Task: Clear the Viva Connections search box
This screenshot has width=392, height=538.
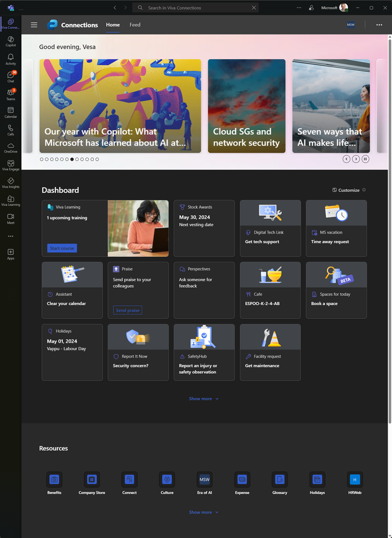Action: click(254, 7)
